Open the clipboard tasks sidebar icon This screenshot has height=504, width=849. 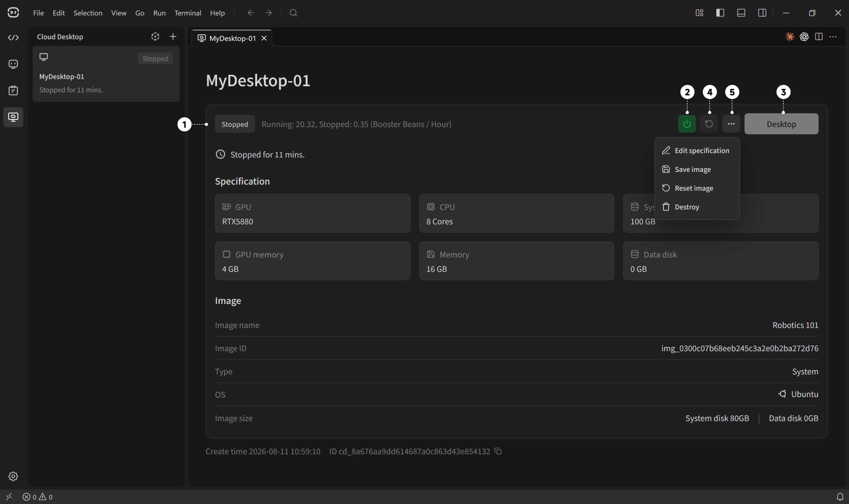[13, 91]
